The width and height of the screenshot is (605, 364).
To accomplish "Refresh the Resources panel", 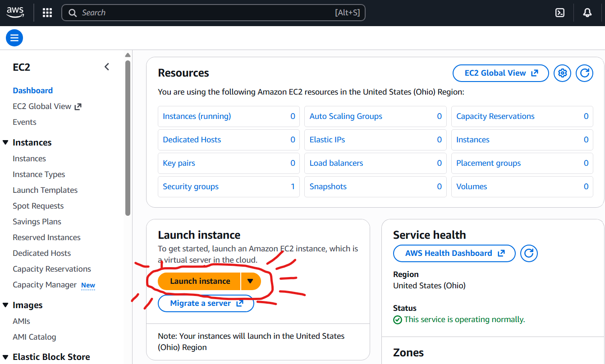I will click(584, 73).
